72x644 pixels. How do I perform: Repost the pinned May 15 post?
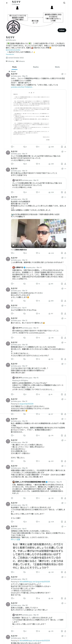pos(25,147)
